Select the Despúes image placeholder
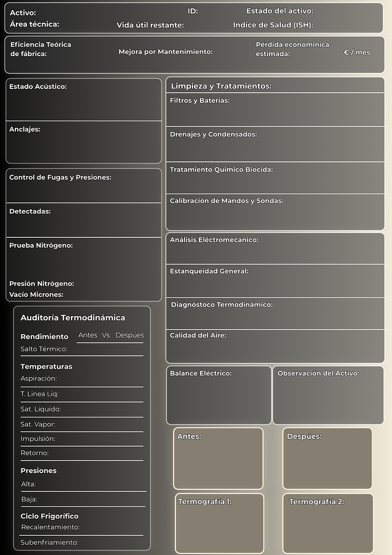Screen dimensions: 392x555 [x=327, y=458]
